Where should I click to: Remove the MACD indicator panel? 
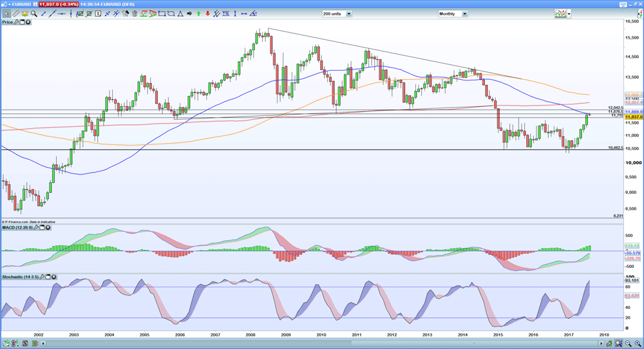[x=48, y=227]
